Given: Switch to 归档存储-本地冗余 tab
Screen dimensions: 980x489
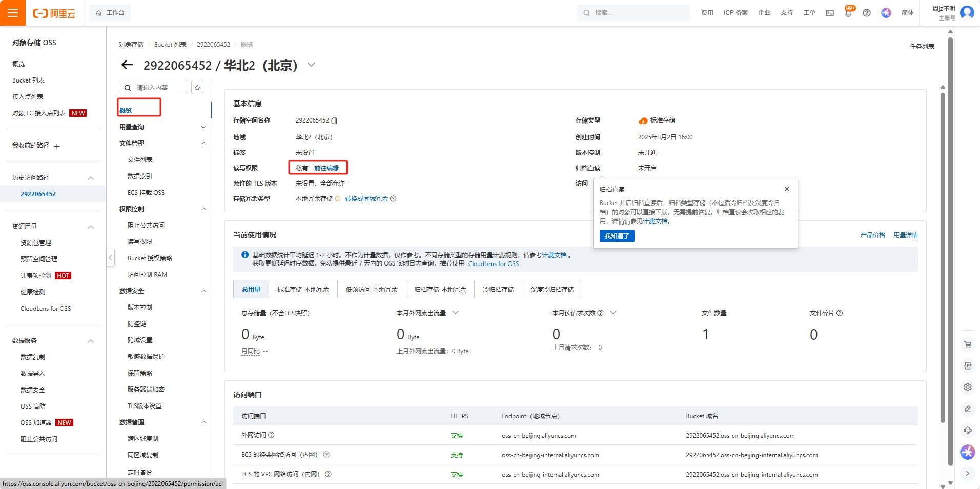Looking at the screenshot, I should pos(440,290).
